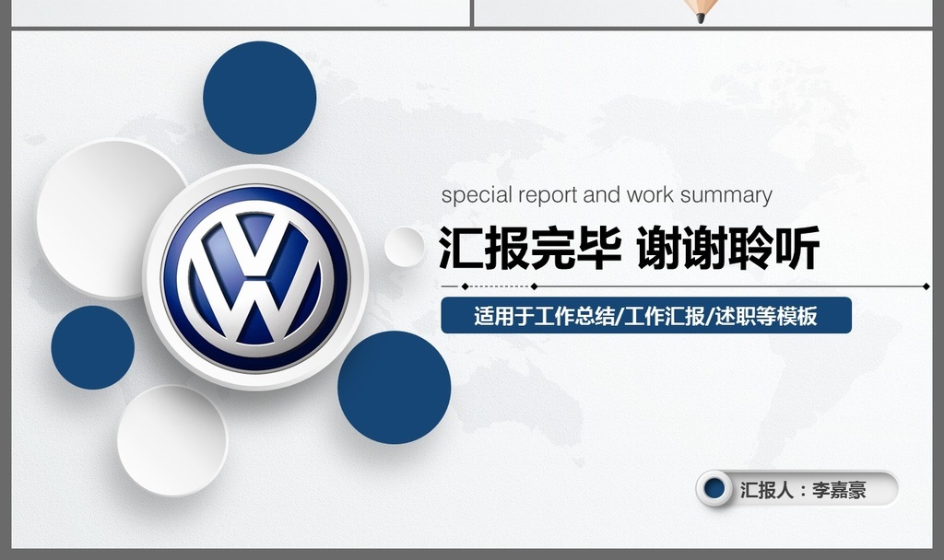Select the pencil tip at the top

click(700, 12)
